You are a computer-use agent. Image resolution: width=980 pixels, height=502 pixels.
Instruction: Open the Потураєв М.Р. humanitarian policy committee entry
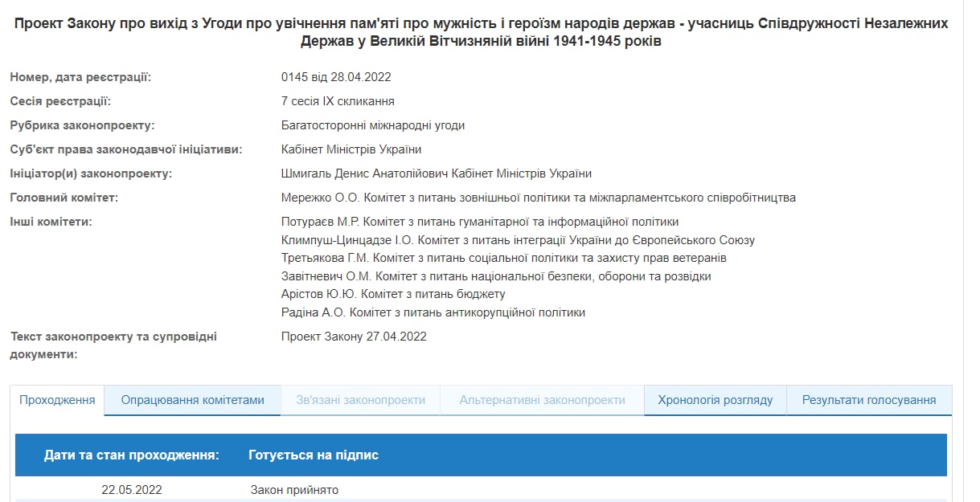pos(480,222)
